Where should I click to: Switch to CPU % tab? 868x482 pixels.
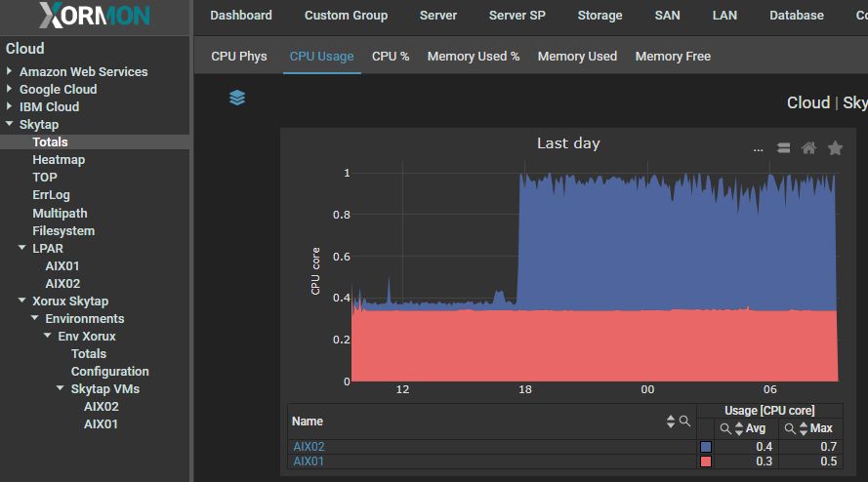(391, 57)
